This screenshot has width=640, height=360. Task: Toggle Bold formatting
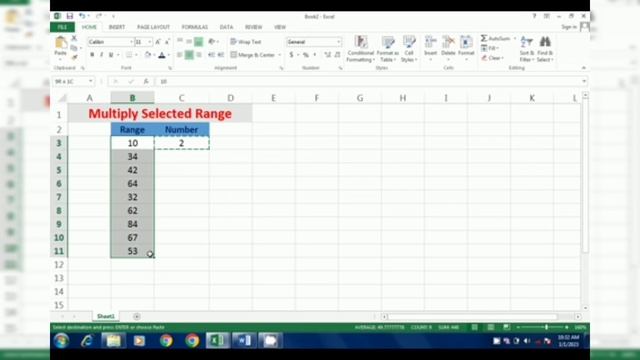point(92,55)
